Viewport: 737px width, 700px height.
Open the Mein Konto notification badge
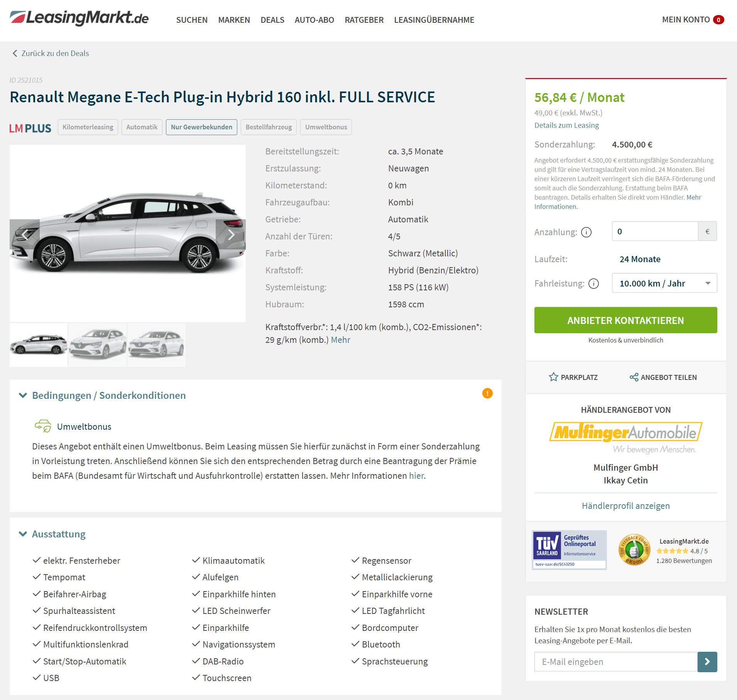tap(718, 20)
